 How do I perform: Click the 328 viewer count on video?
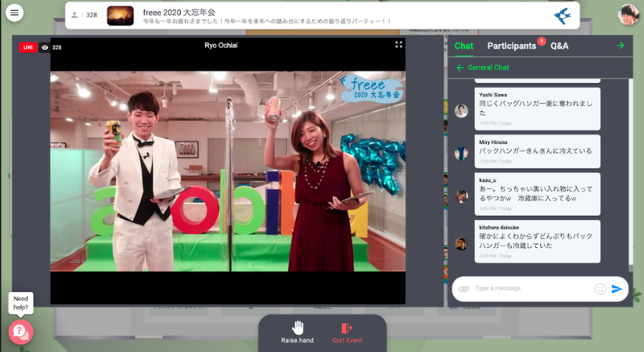pyautogui.click(x=57, y=47)
